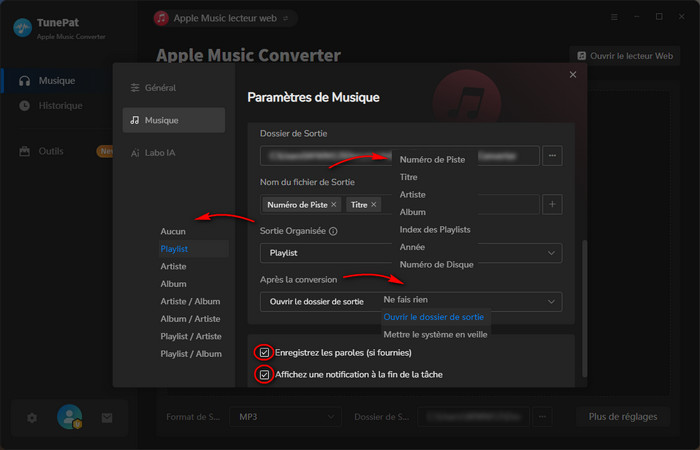Choose Numéro de Piste from tag list
700x450 pixels.
click(x=434, y=160)
